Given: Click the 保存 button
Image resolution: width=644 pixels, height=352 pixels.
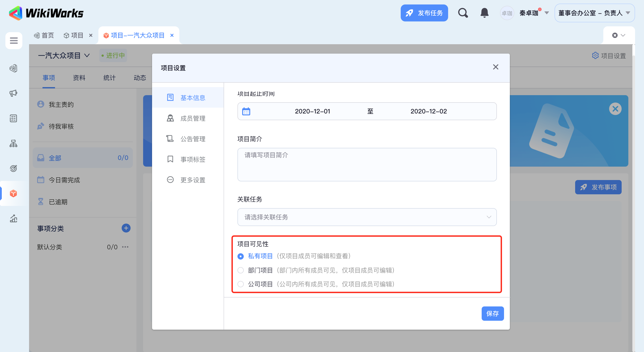Looking at the screenshot, I should click(x=492, y=314).
